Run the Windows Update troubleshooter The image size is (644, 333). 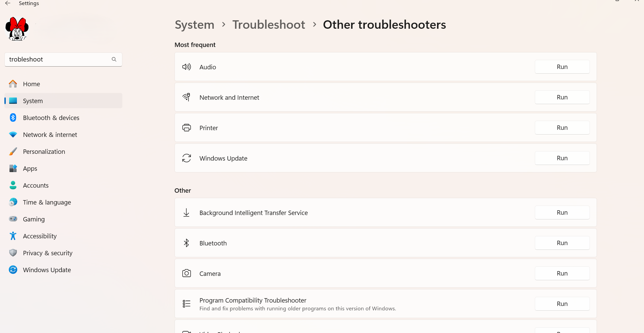tap(562, 158)
